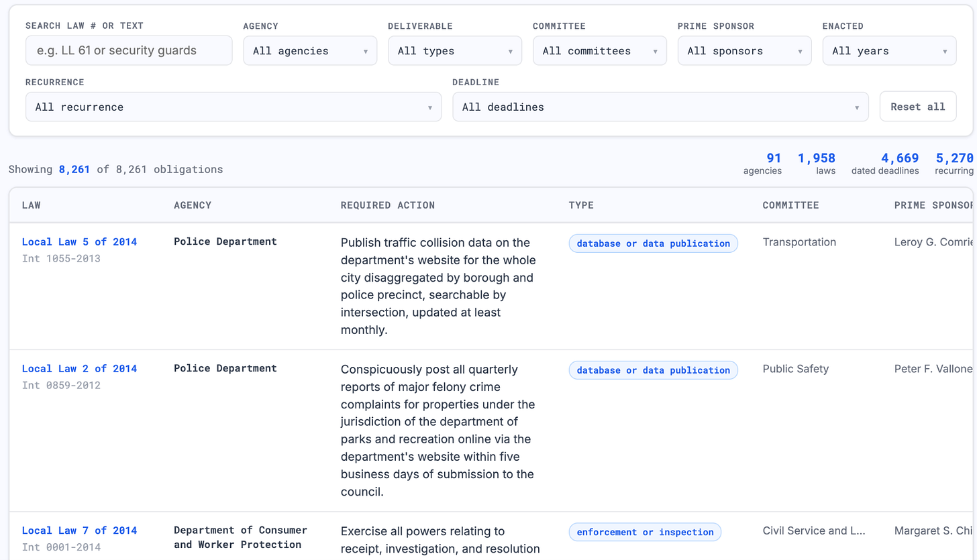Click the enforcement or inspection tag
The height and width of the screenshot is (560, 977).
coord(645,532)
